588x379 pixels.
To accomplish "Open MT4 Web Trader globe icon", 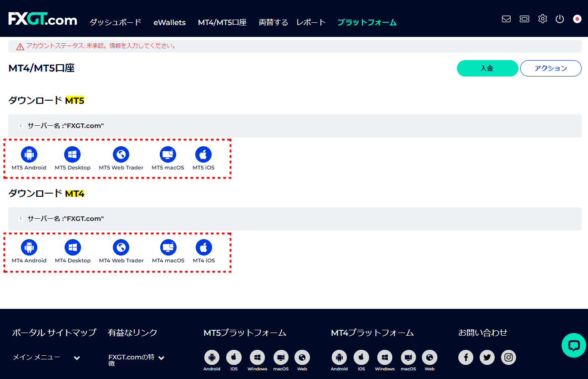I will (x=121, y=247).
